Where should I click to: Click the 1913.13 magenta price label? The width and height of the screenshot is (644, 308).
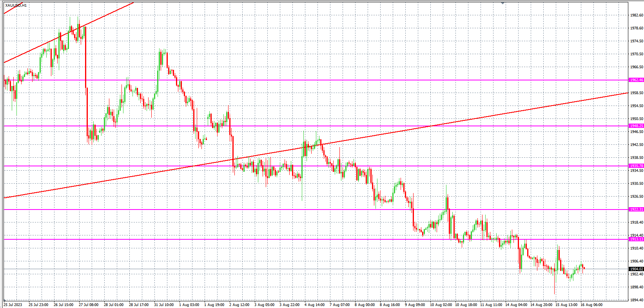(636, 239)
